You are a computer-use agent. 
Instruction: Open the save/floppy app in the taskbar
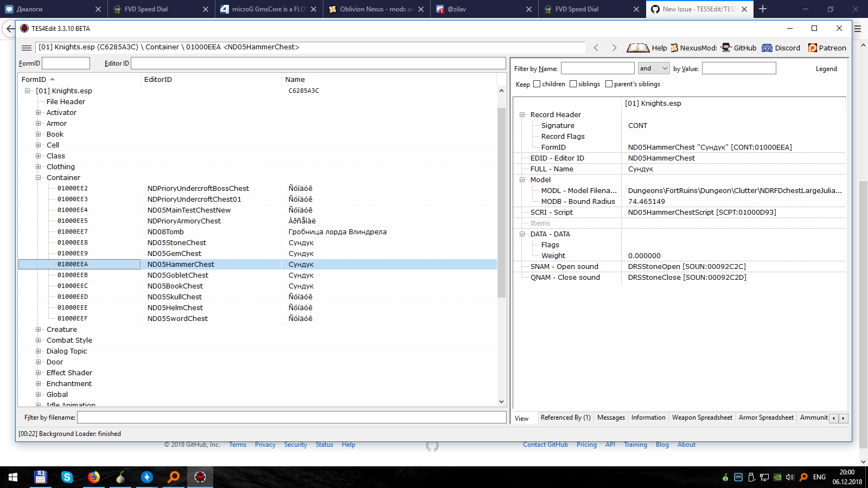tap(41, 477)
